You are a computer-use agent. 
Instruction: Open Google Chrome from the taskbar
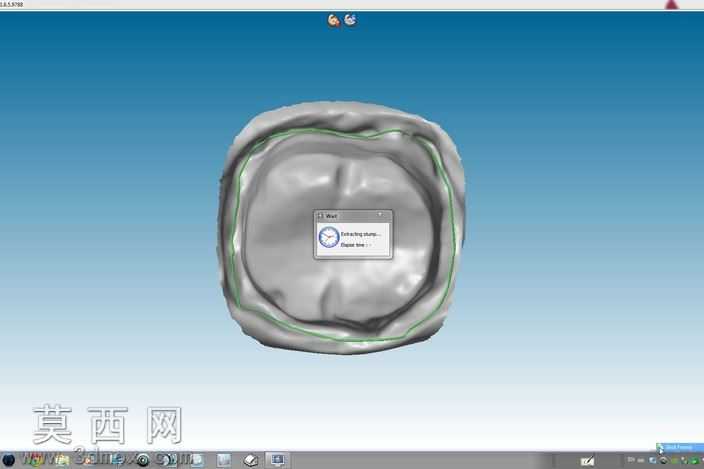click(x=35, y=460)
